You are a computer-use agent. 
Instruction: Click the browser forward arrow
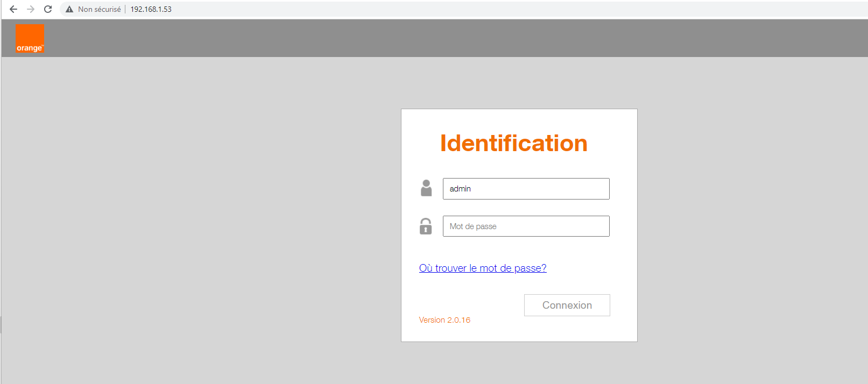coord(31,9)
